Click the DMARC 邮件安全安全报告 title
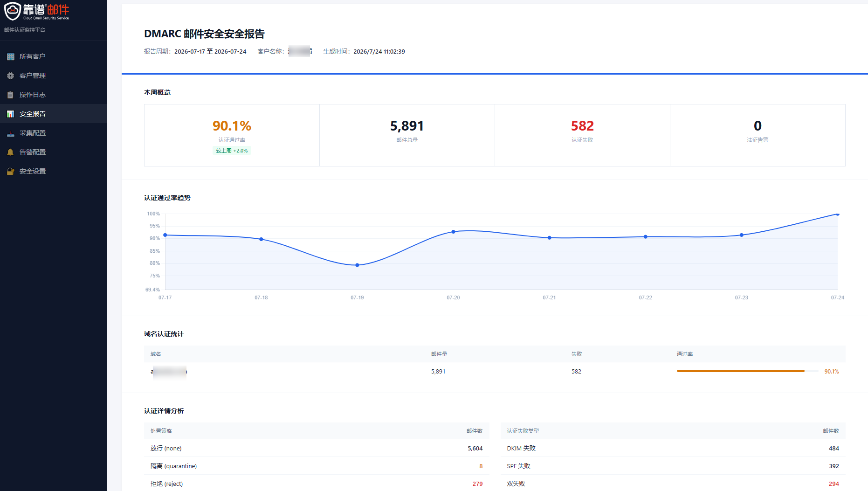The image size is (868, 491). point(204,34)
